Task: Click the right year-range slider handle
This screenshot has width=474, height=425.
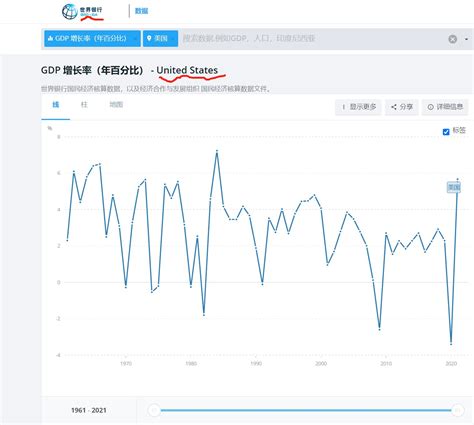Action: coord(457,410)
